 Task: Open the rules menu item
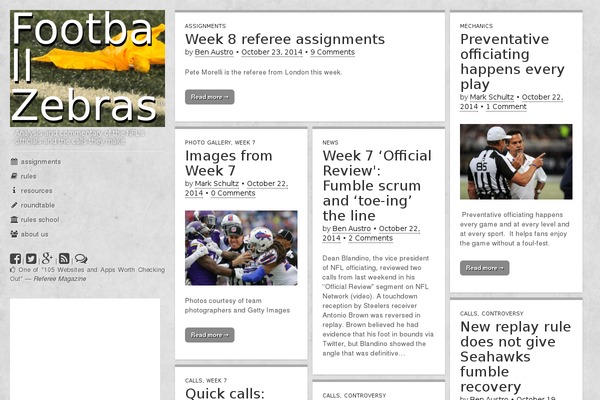pyautogui.click(x=28, y=176)
